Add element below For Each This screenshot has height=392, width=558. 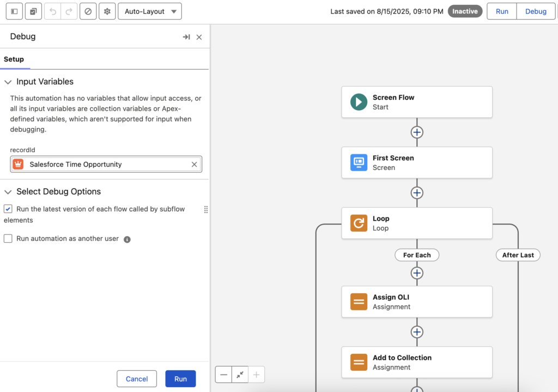coord(417,273)
